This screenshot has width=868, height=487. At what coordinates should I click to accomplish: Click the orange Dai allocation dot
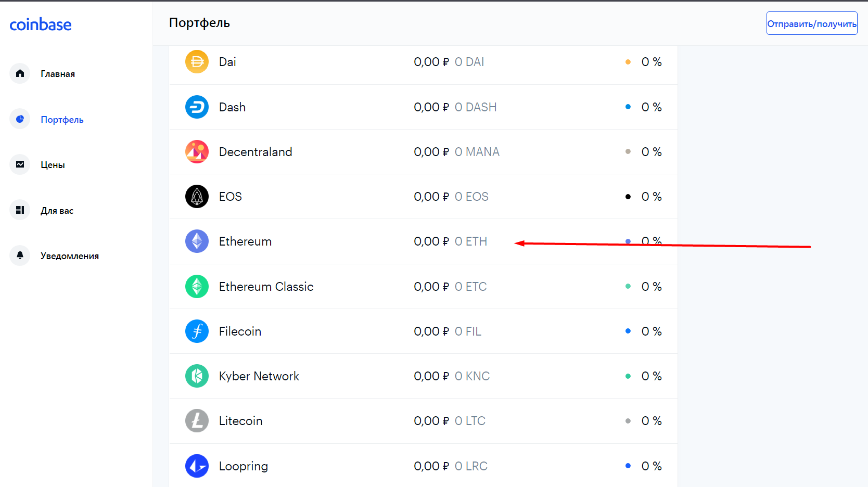[x=628, y=62]
